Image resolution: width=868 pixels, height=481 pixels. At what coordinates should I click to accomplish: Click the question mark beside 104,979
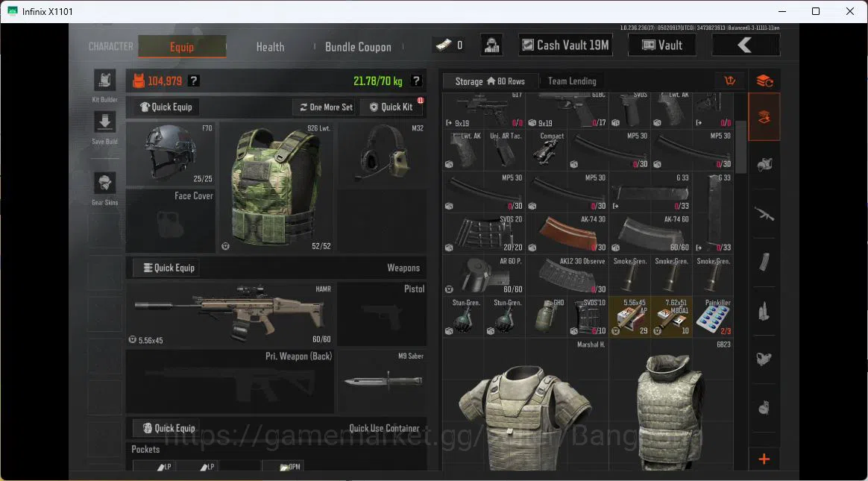click(193, 81)
